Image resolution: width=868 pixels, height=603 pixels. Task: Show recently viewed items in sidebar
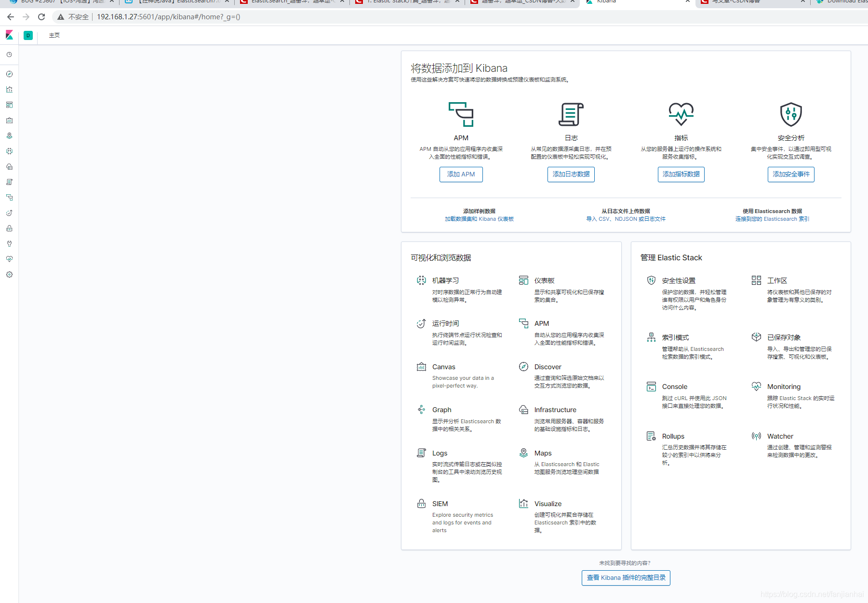pos(9,54)
